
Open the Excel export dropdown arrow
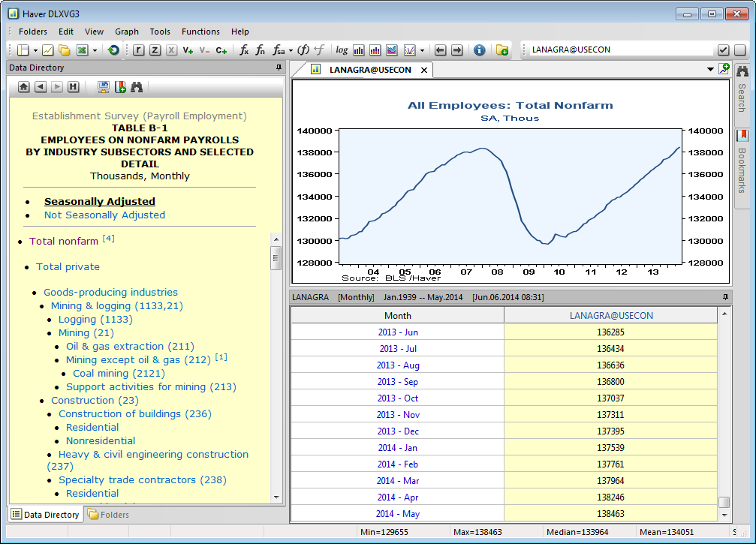[x=95, y=50]
